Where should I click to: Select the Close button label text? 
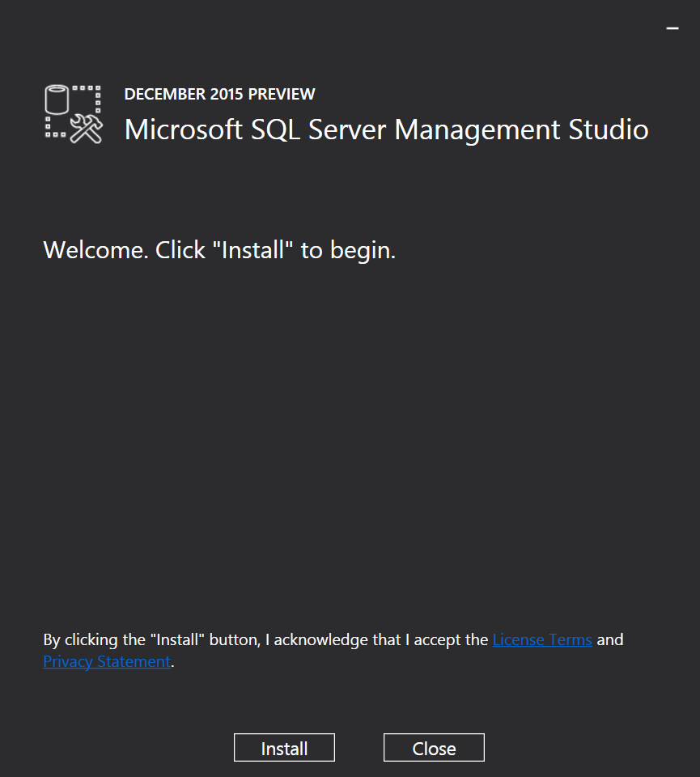pos(434,747)
